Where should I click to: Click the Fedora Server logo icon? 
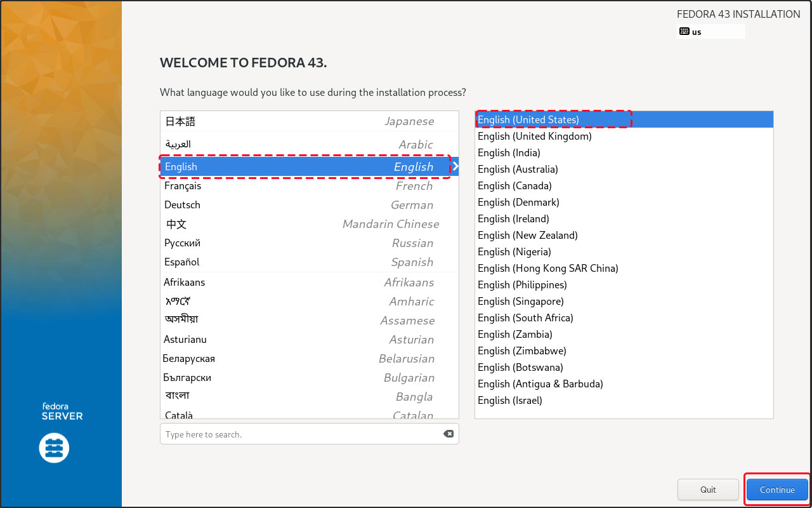(x=54, y=448)
